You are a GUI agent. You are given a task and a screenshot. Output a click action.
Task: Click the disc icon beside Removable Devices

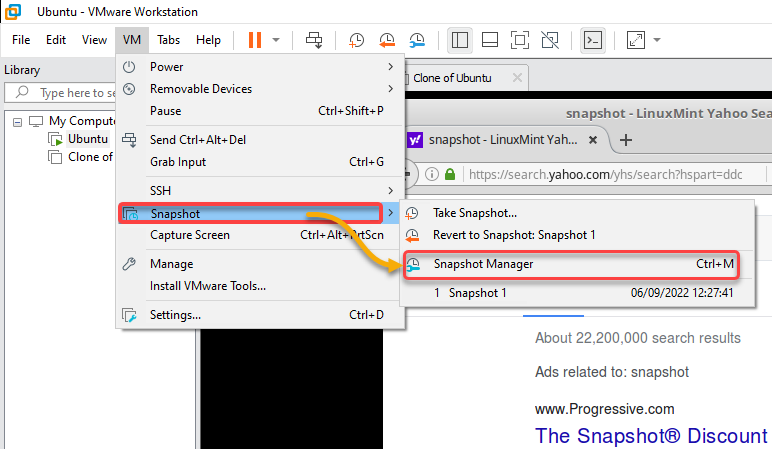129,89
